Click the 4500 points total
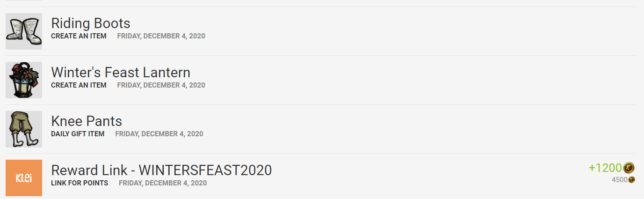This screenshot has height=199, width=644. pos(619,180)
